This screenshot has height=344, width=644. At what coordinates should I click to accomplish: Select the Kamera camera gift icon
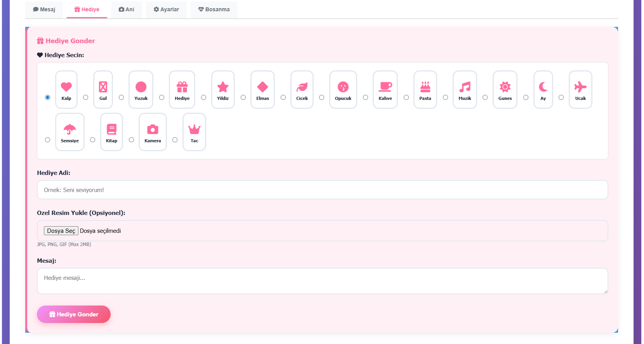click(153, 129)
